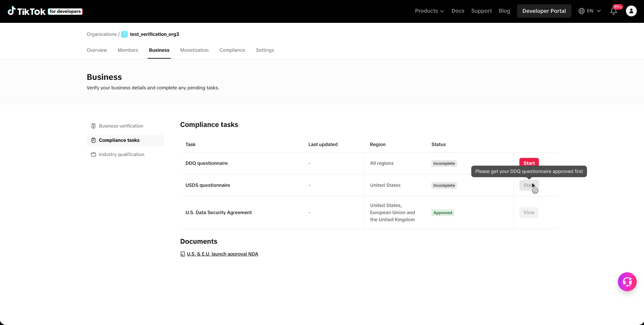The image size is (644, 325).
Task: Open the user profile avatar menu
Action: (x=631, y=11)
